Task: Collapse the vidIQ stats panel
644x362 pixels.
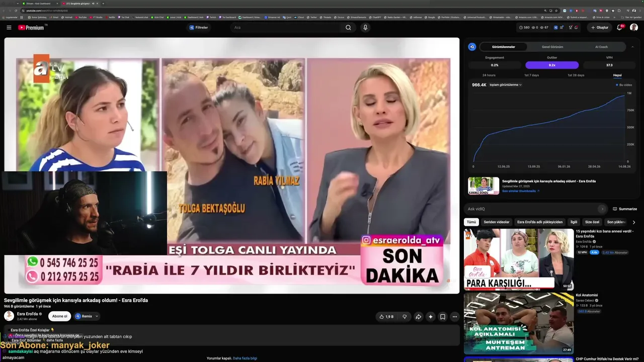Action: coord(632,47)
